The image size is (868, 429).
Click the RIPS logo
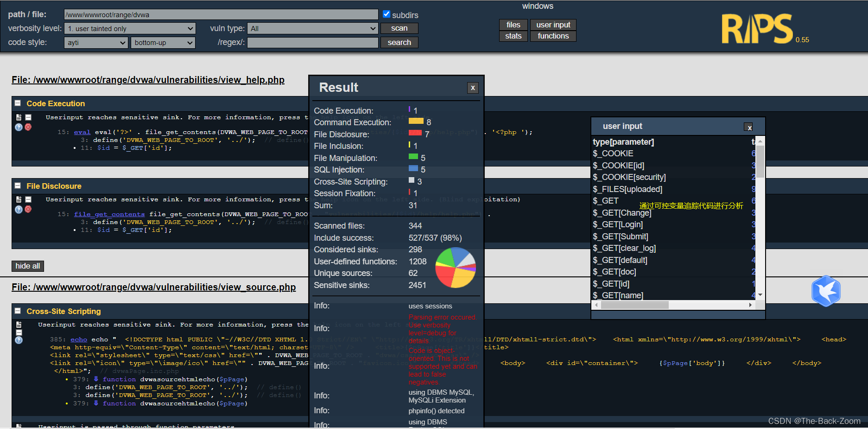pyautogui.click(x=758, y=29)
